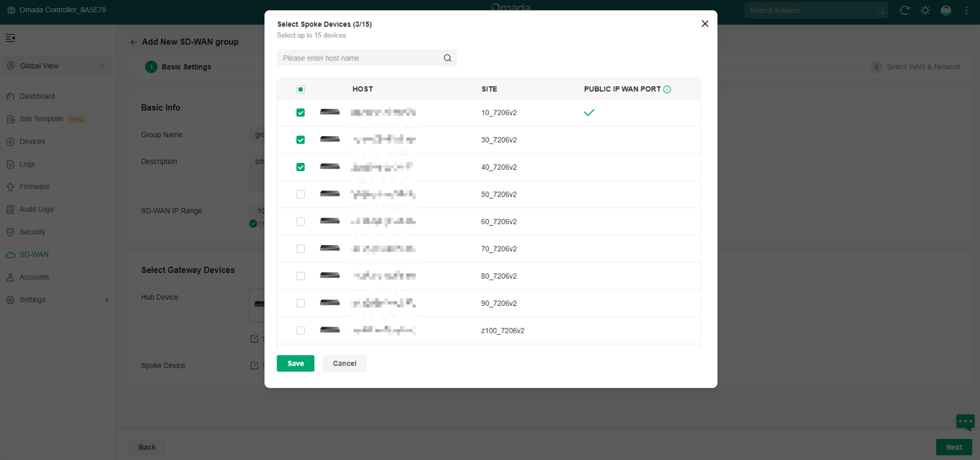Screen dimensions: 980x460
Task: Open the chat support icon
Action: pyautogui.click(x=965, y=422)
